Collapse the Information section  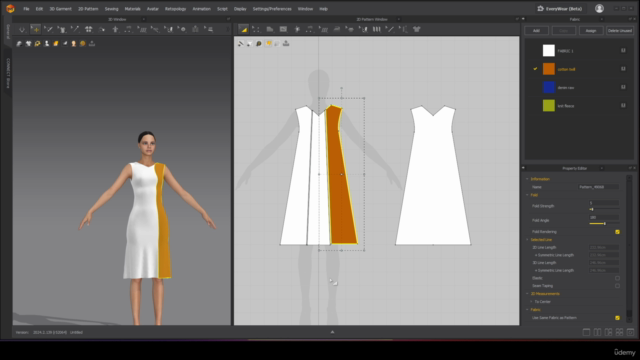(527, 179)
